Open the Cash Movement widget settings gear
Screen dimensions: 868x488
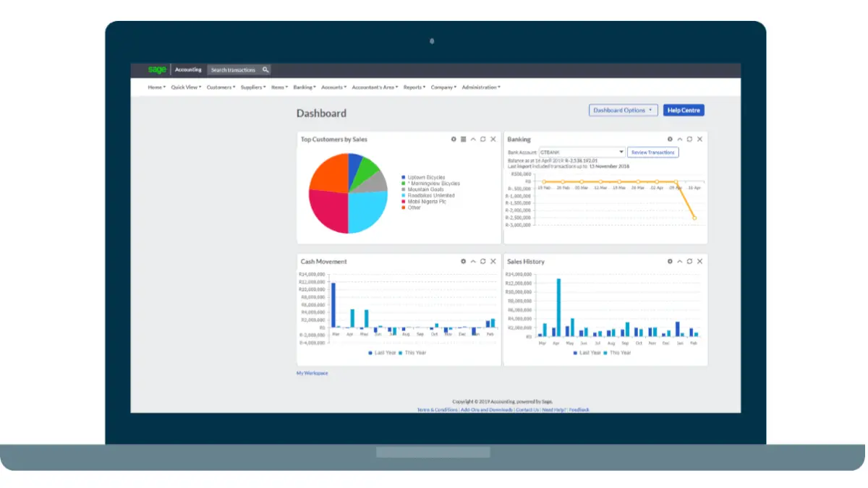464,262
